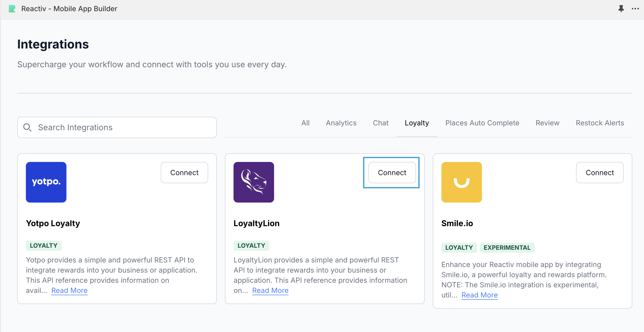Image resolution: width=644 pixels, height=332 pixels.
Task: Switch to the Review tab
Action: (x=547, y=123)
